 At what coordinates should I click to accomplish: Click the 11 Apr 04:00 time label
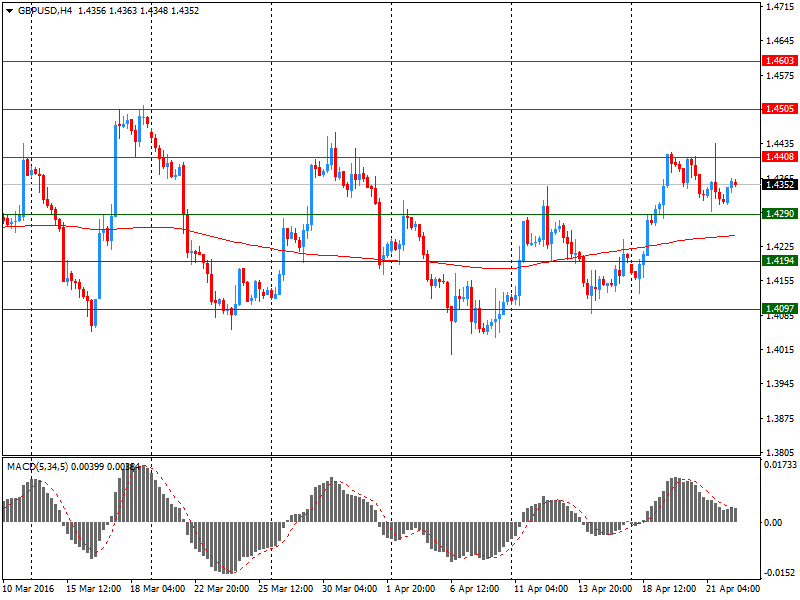(541, 589)
